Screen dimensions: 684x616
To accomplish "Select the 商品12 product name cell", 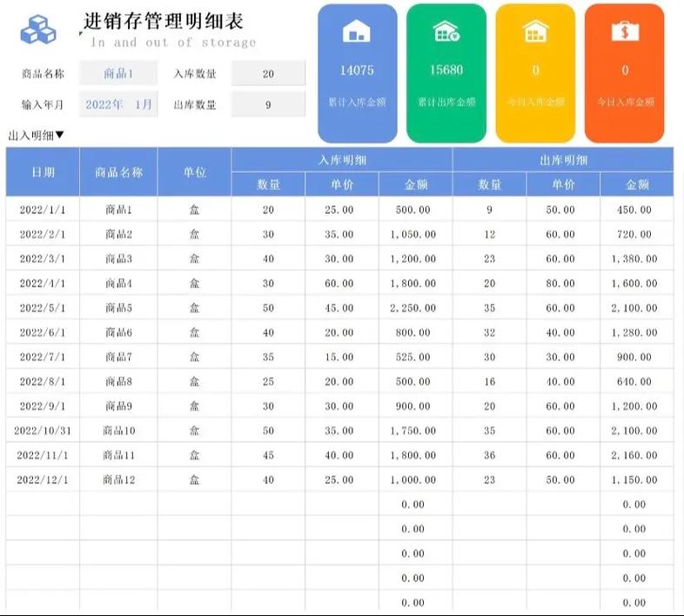I will point(118,479).
